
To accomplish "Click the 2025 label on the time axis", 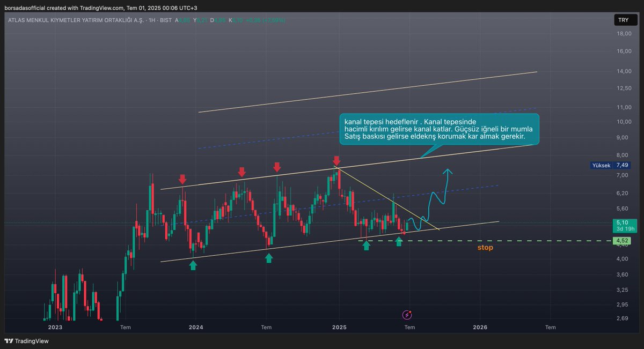I will (339, 327).
